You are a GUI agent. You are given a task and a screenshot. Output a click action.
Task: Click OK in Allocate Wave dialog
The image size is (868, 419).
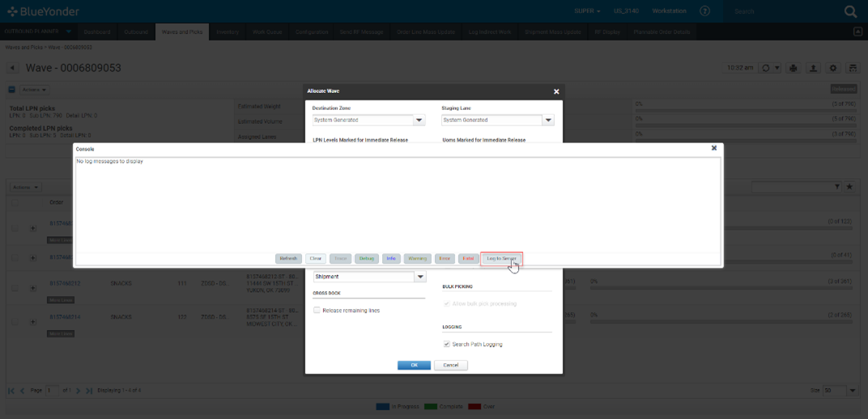414,366
